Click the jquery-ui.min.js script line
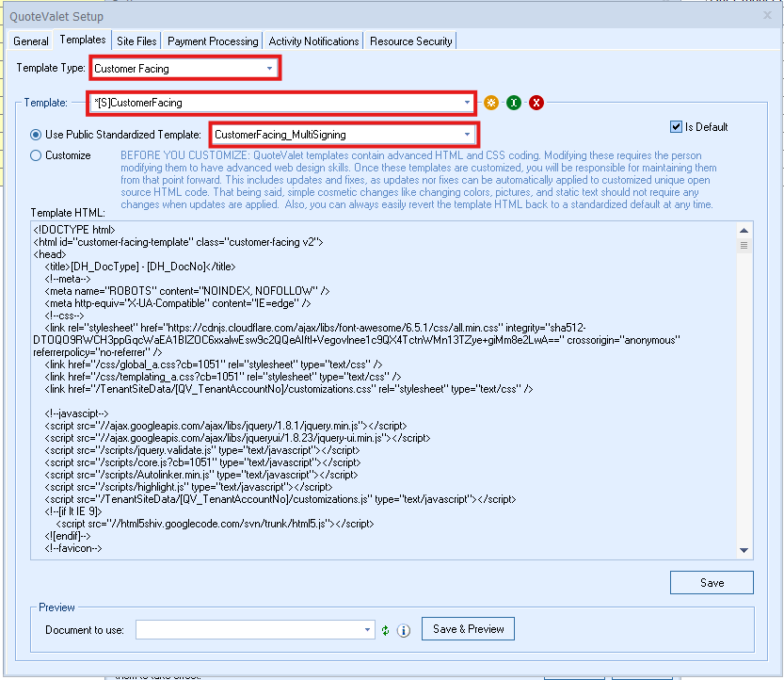 tap(237, 438)
